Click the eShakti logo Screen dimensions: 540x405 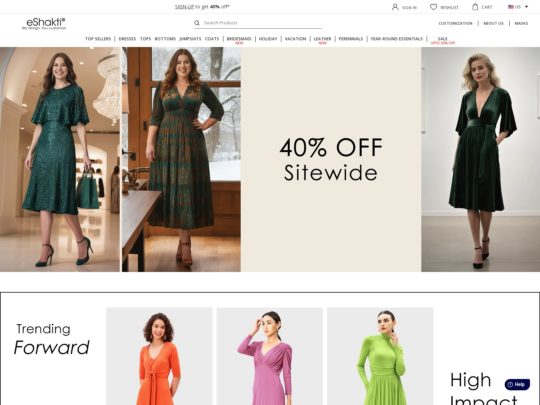(44, 24)
